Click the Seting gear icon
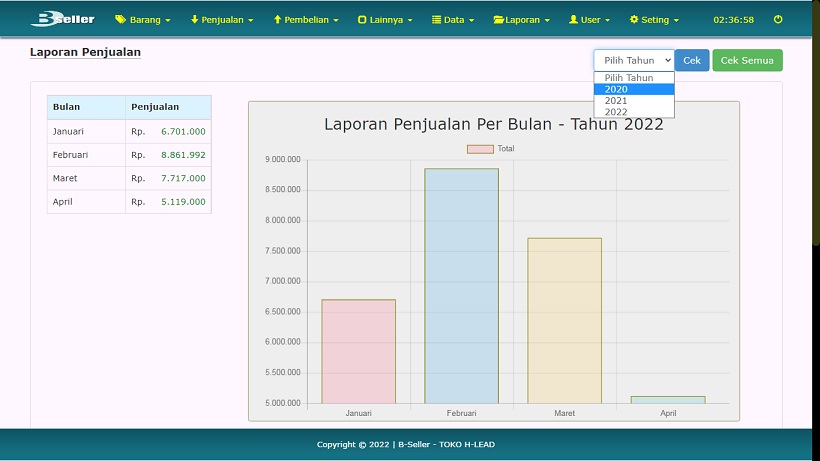The width and height of the screenshot is (820, 461). click(634, 20)
